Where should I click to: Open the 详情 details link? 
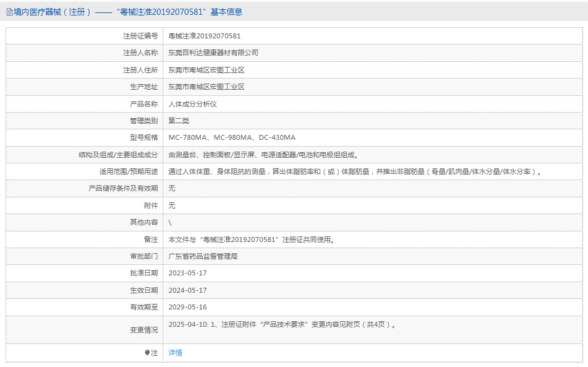click(x=175, y=353)
